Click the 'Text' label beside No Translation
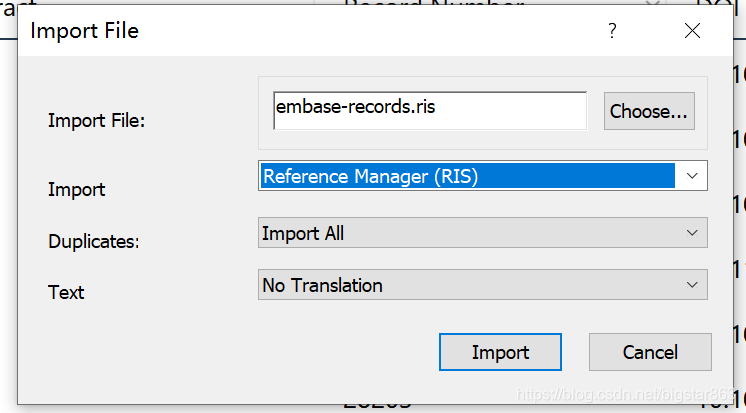The width and height of the screenshot is (746, 413). 66,292
